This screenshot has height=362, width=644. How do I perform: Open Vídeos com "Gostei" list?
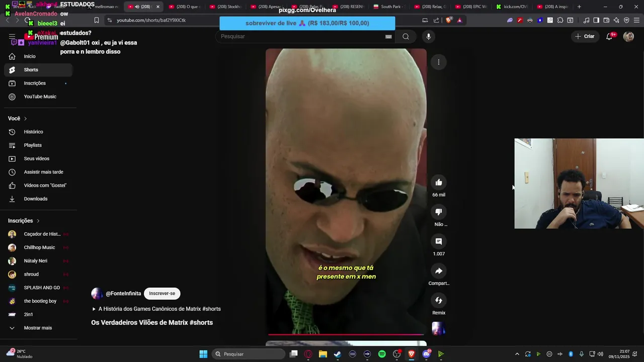coord(38,186)
